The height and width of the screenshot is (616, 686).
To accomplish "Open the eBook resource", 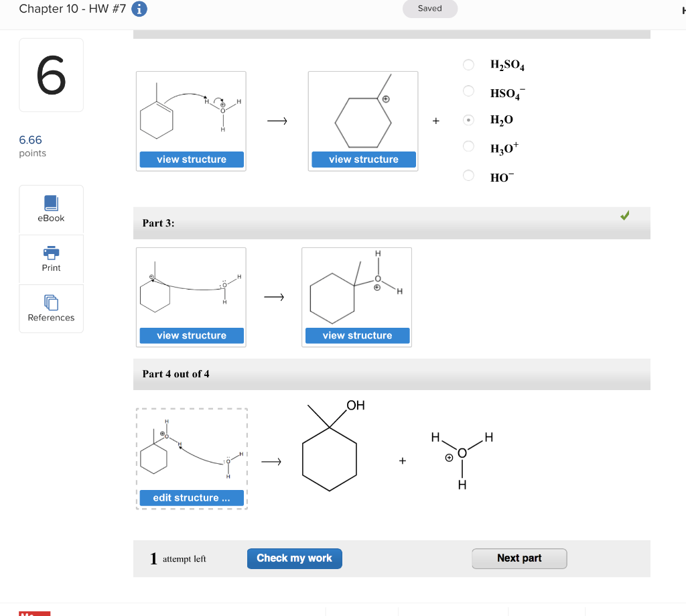I will (51, 208).
